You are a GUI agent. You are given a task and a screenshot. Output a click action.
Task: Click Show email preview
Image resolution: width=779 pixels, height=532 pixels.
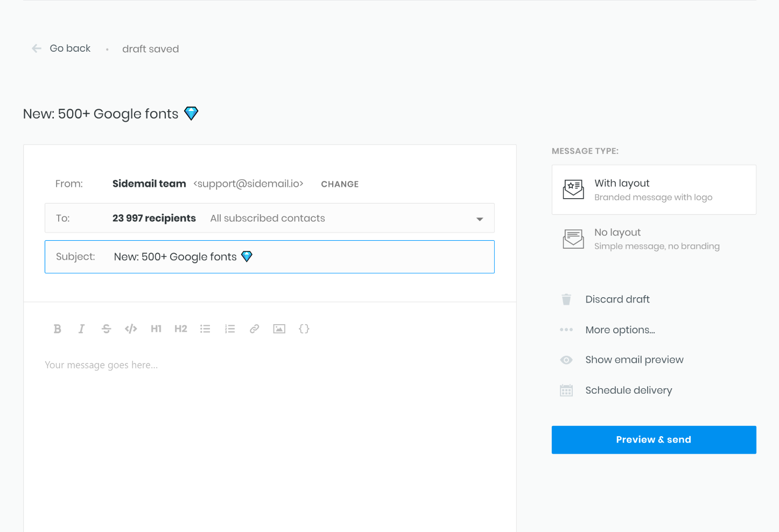(634, 360)
